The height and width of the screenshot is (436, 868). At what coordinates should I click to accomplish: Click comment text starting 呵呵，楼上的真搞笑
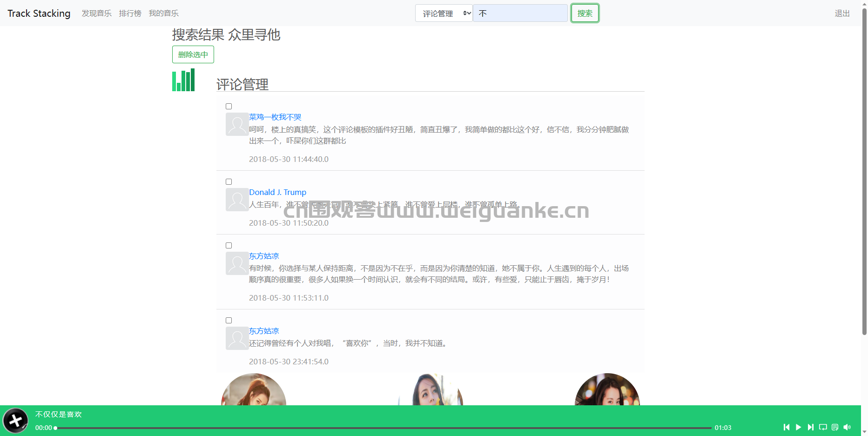(439, 135)
